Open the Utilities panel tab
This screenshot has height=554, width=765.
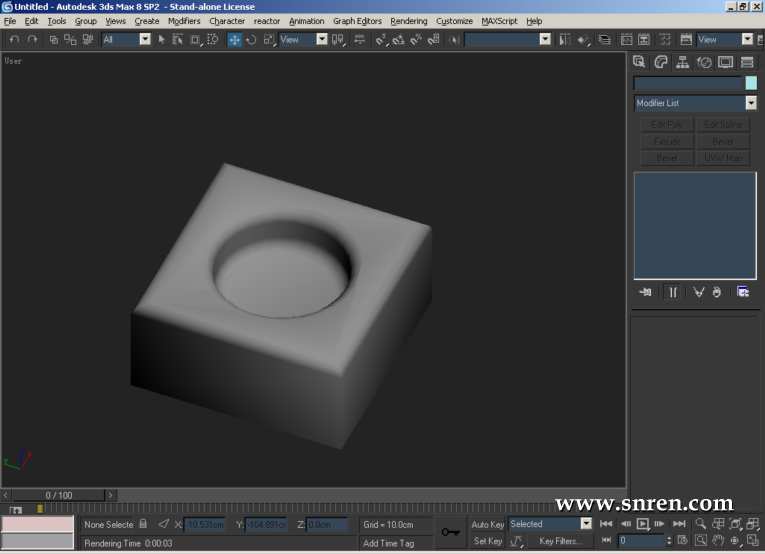pyautogui.click(x=747, y=62)
